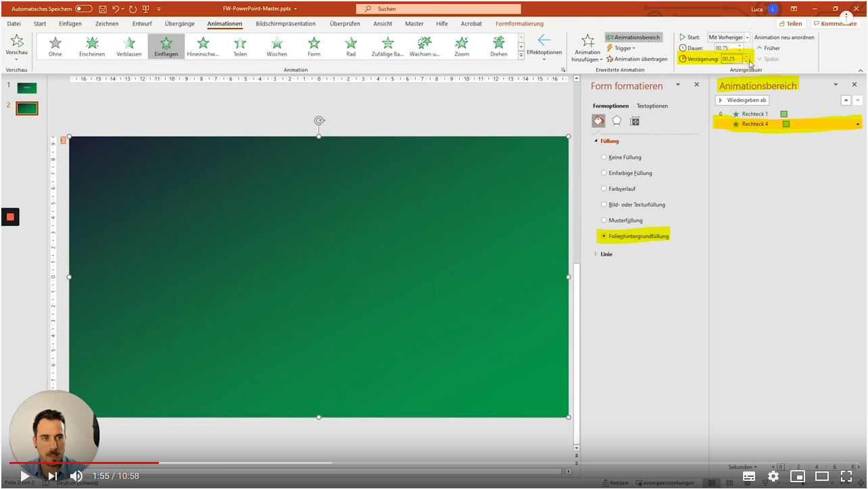Screen dimensions: 868x489
Task: Open the Notizen notes button
Action: tap(614, 483)
